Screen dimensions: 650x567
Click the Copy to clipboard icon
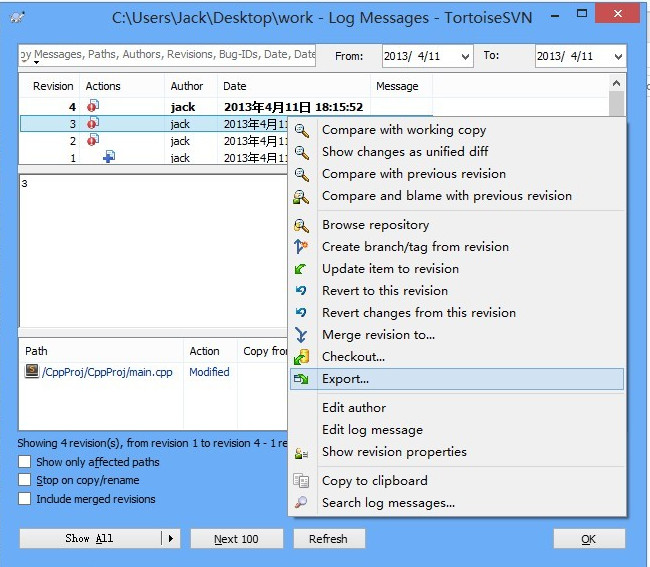coord(301,481)
